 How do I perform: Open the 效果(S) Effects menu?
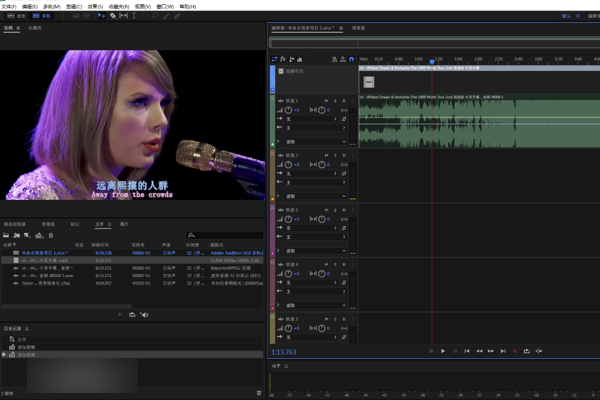(x=95, y=7)
